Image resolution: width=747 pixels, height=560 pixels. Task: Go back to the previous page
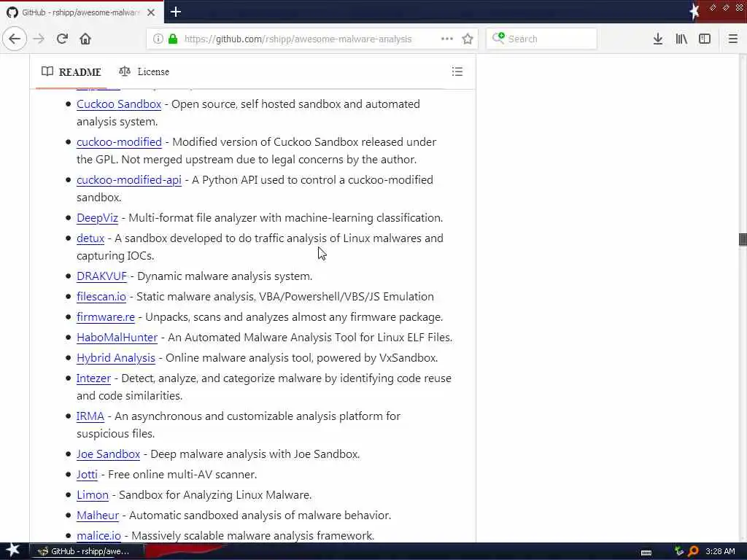click(x=15, y=39)
